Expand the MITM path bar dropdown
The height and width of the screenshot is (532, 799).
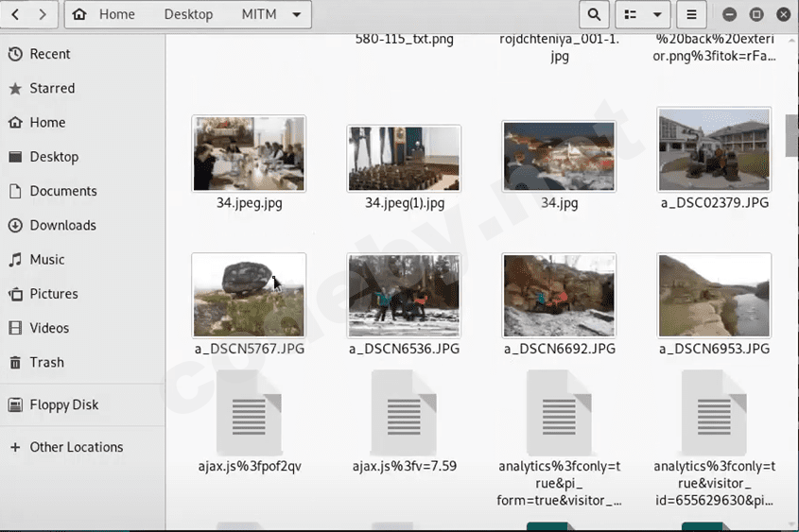coord(297,14)
